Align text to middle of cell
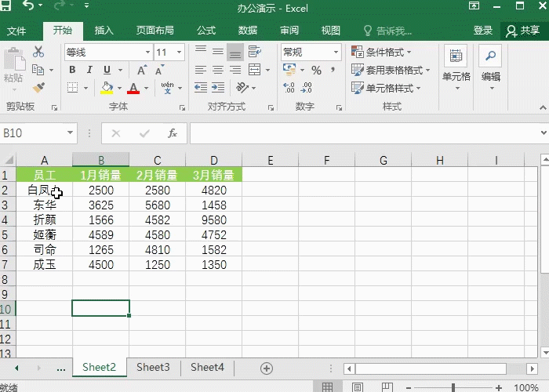Viewport: 549px width, 392px height. coord(218,53)
